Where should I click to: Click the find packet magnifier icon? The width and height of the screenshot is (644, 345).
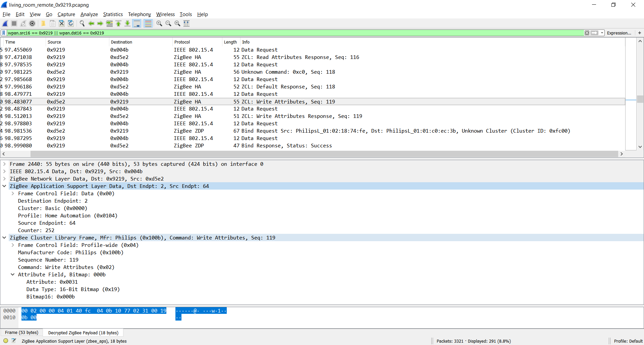tap(82, 23)
